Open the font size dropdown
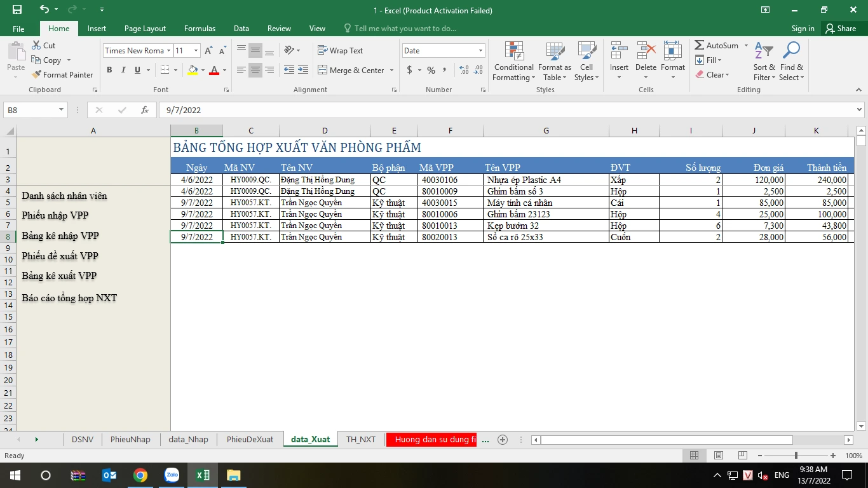Viewport: 868px width, 488px height. tap(196, 51)
